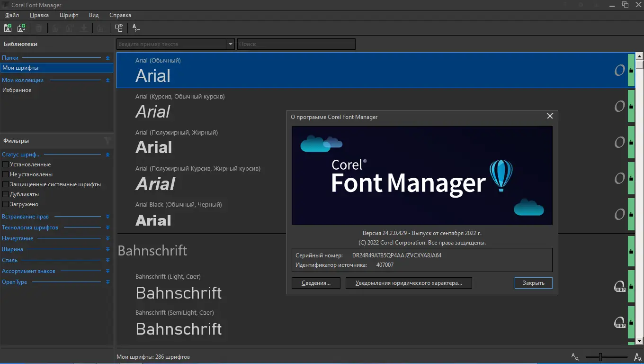
Task: Toggle Защищенные системные шрифты checkbox
Action: point(6,184)
